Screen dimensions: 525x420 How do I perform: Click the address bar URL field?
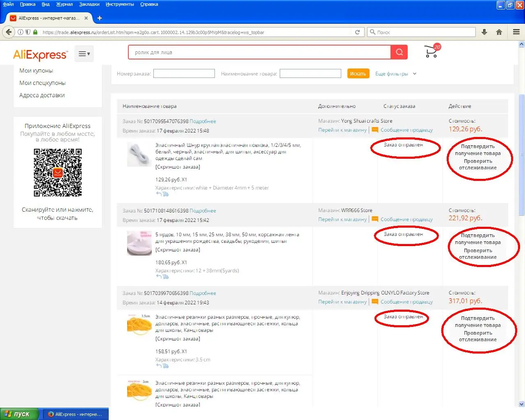(196, 32)
